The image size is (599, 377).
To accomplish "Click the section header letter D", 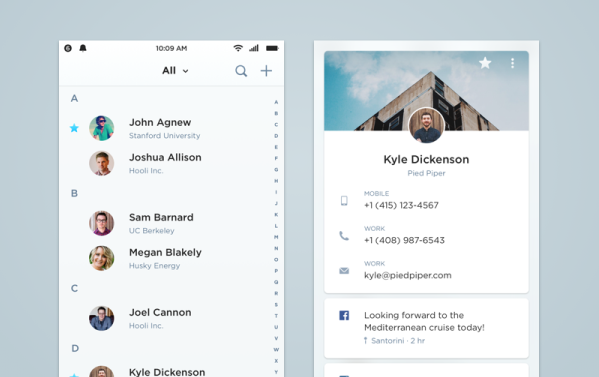I will (x=75, y=348).
